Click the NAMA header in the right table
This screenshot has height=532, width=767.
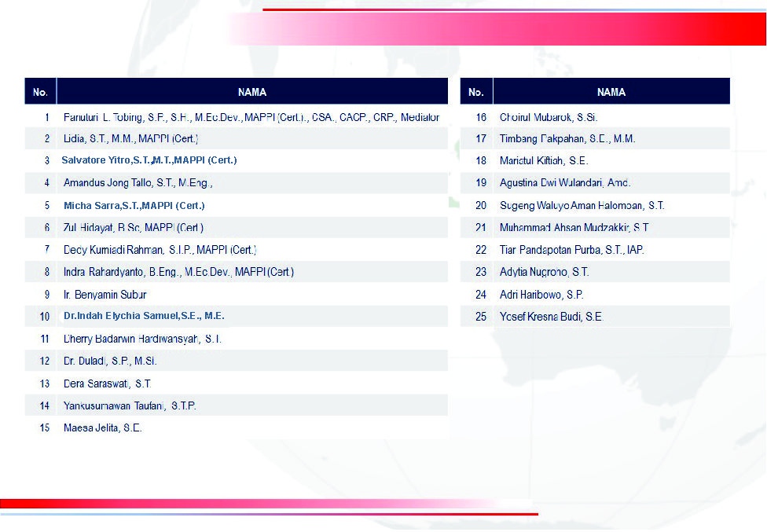tap(611, 92)
